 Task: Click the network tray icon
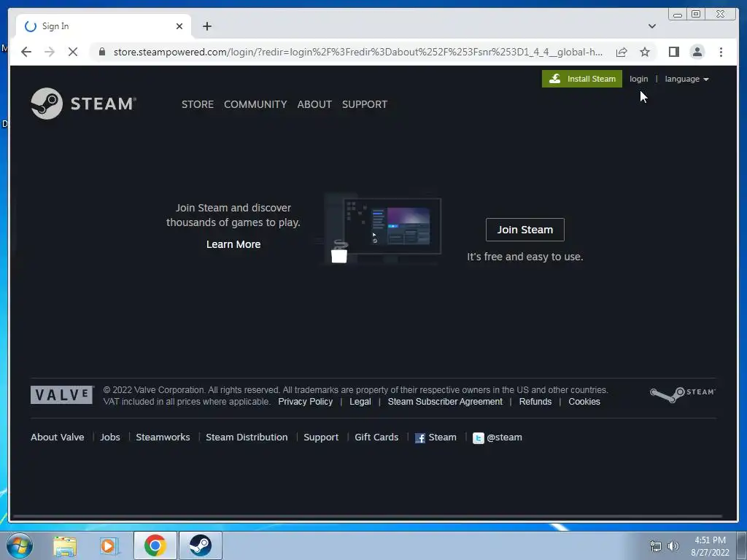tap(656, 546)
